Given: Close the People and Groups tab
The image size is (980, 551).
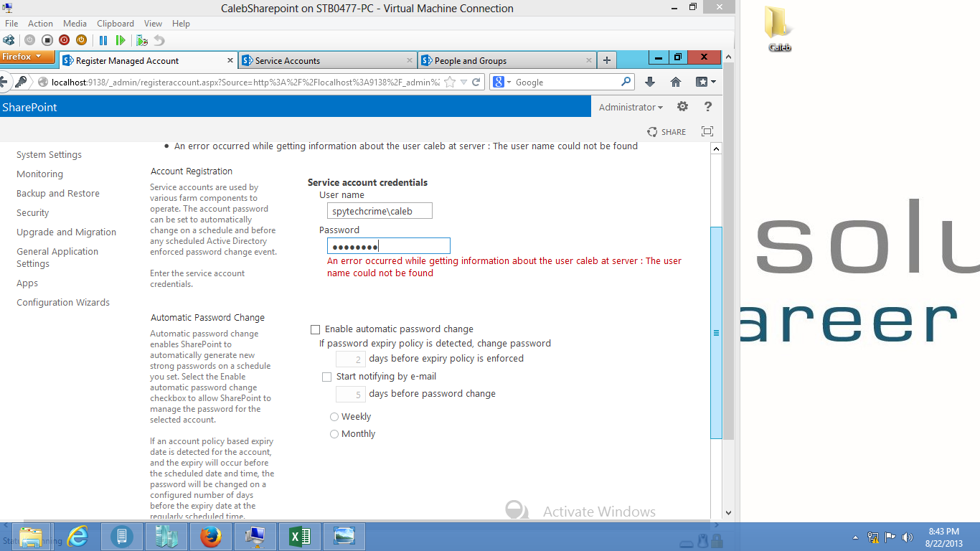Looking at the screenshot, I should click(x=589, y=60).
